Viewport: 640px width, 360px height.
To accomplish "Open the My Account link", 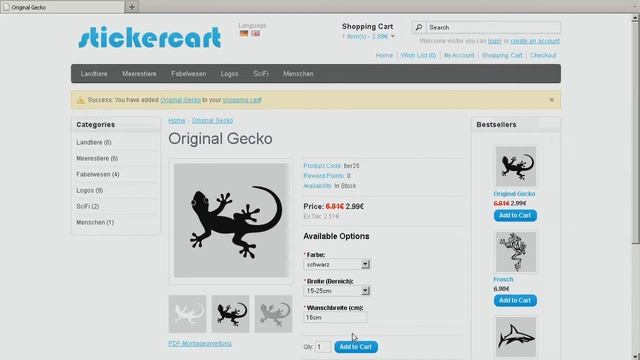I will coord(459,55).
